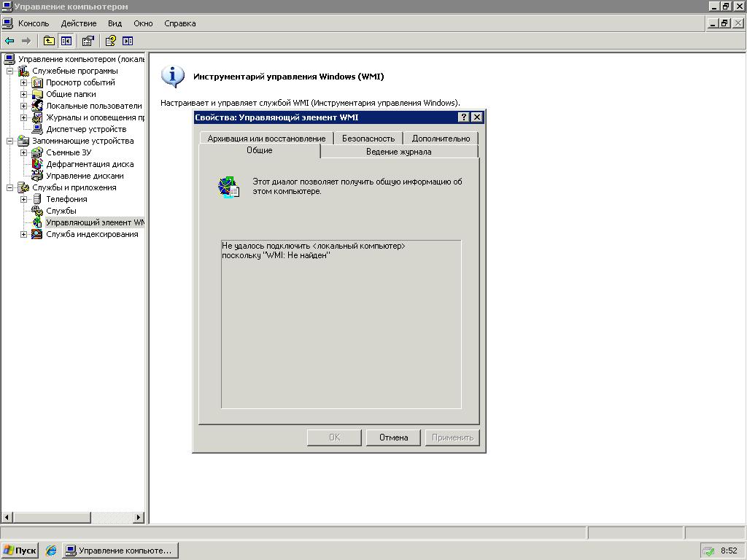This screenshot has height=560, width=747.
Task: Click the system tray clock 8:52
Action: (x=729, y=551)
